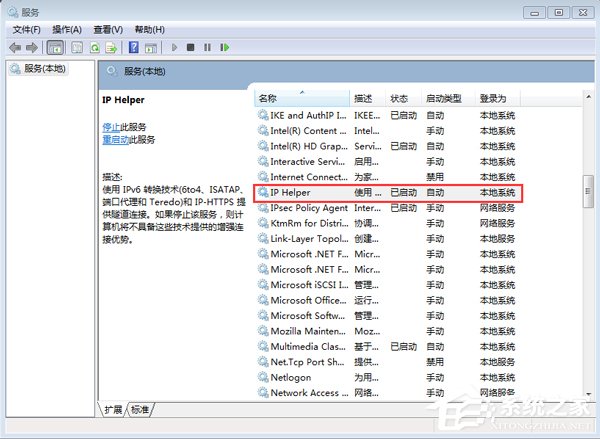Image resolution: width=600 pixels, height=439 pixels.
Task: Select the KtmRm for Distributed row name
Action: point(309,223)
